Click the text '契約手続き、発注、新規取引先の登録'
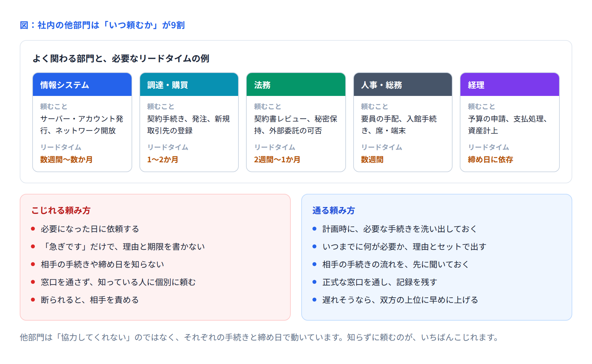592x364 pixels. [x=188, y=125]
